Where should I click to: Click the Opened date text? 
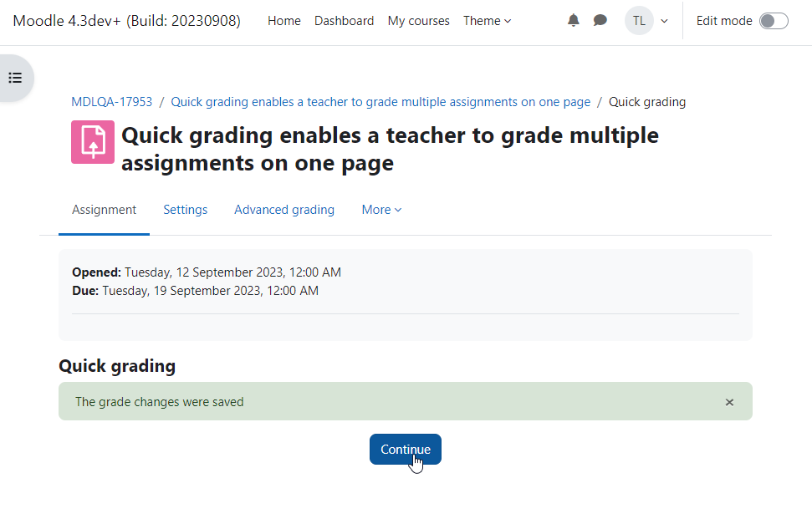(207, 272)
